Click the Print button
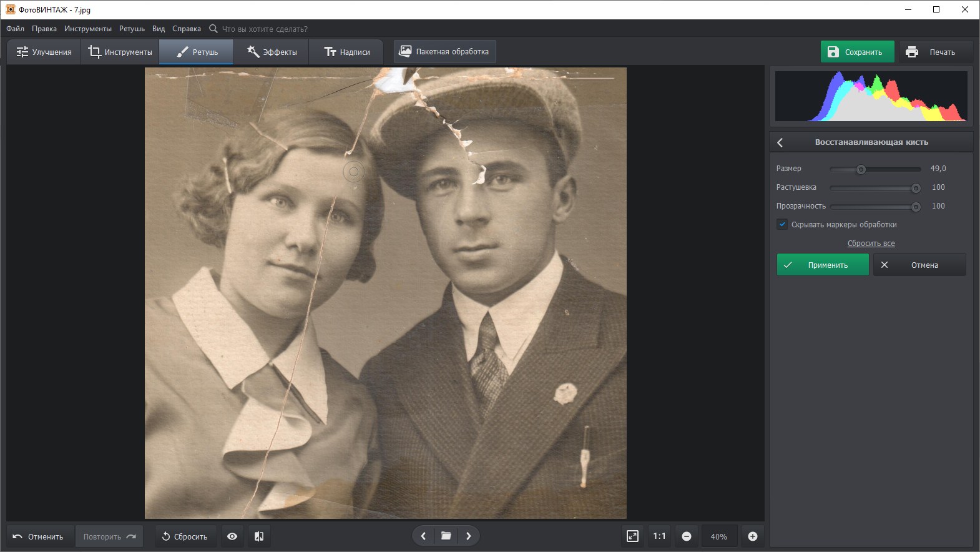 [934, 52]
